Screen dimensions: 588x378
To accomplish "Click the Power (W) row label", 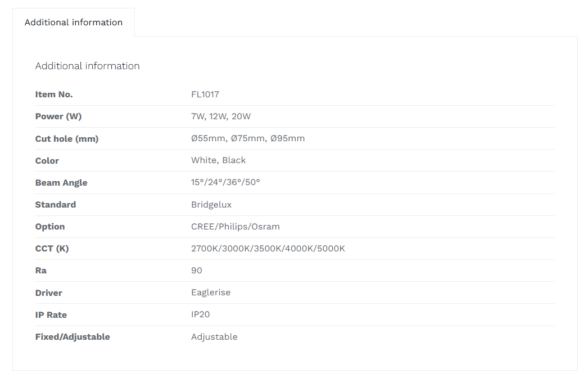I will (58, 116).
